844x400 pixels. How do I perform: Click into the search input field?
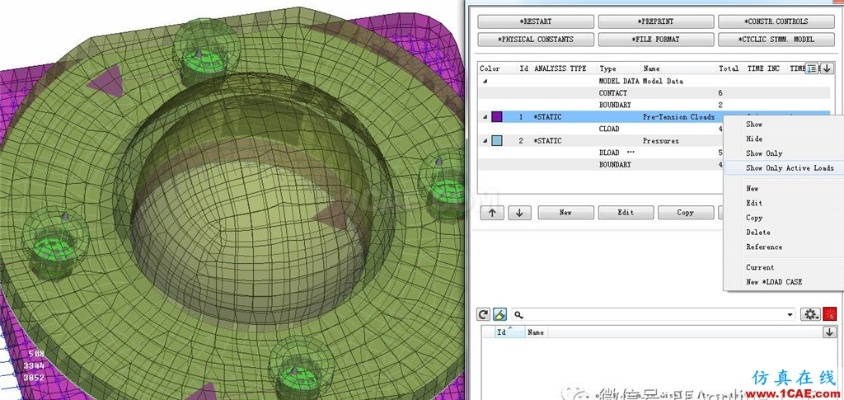(x=650, y=314)
